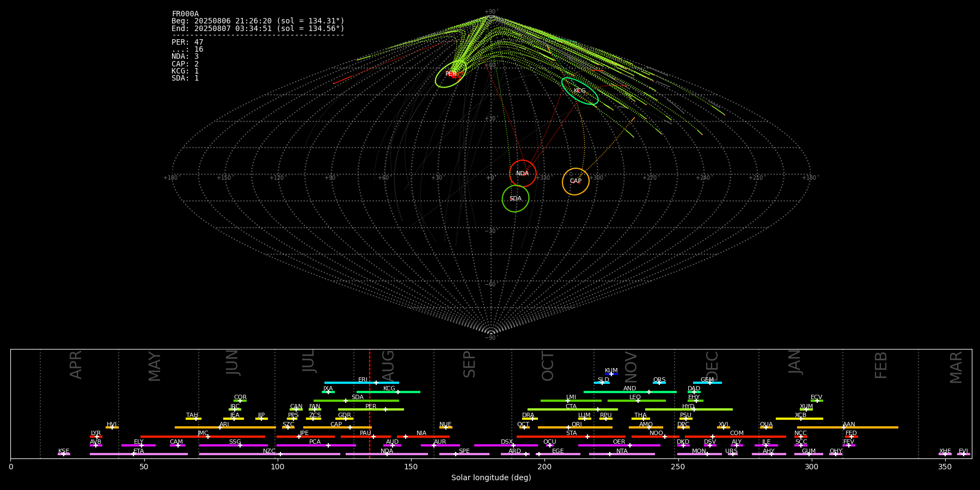Click the ORI shower bar label
The width and height of the screenshot is (980, 490).
(x=577, y=424)
